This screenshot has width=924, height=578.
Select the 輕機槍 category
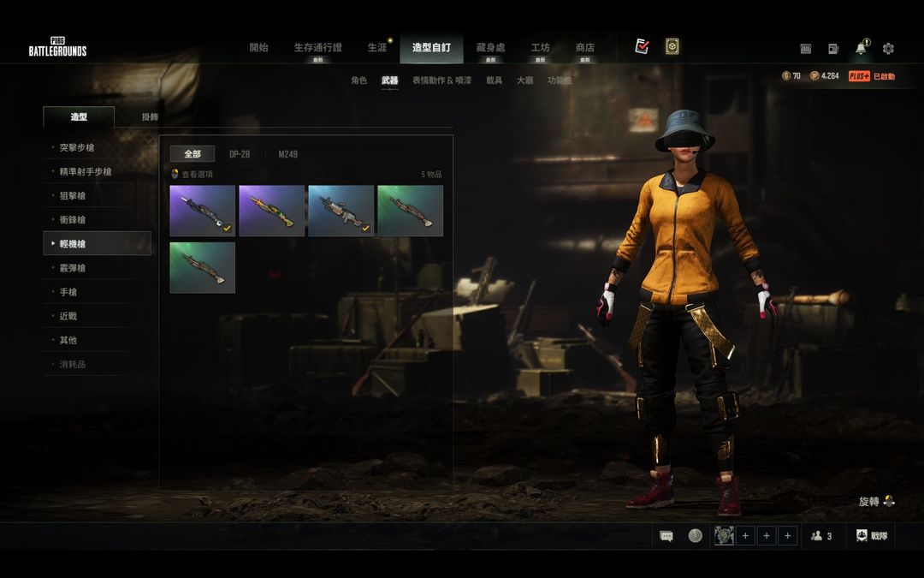98,243
